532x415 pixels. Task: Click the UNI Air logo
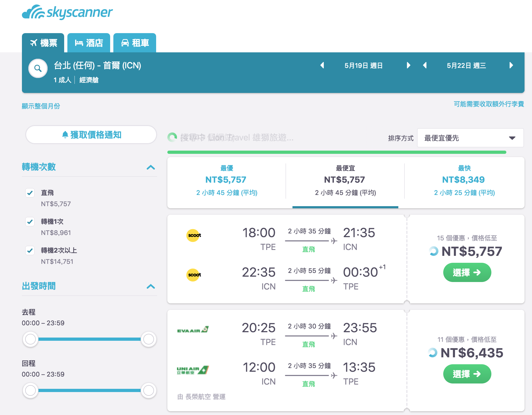[193, 370]
